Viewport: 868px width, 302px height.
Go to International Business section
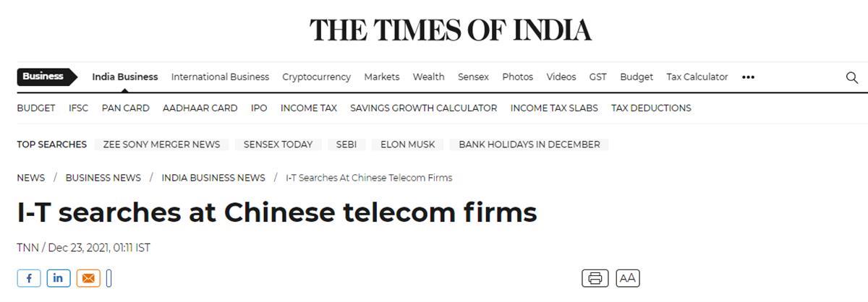tap(220, 77)
